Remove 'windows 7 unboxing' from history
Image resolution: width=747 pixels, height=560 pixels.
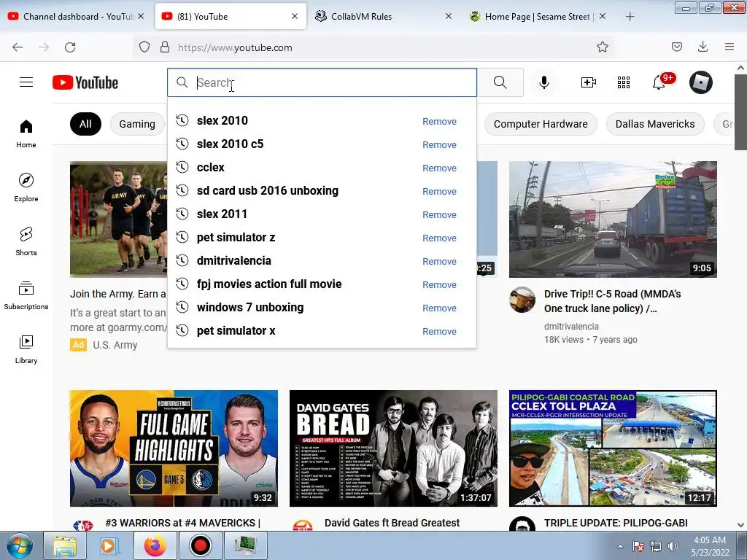click(439, 308)
